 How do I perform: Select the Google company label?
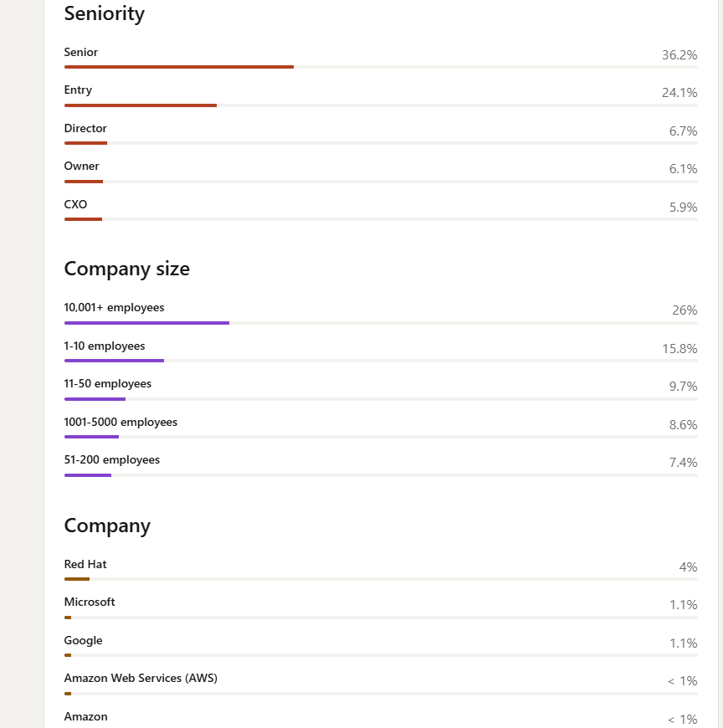[x=83, y=640]
